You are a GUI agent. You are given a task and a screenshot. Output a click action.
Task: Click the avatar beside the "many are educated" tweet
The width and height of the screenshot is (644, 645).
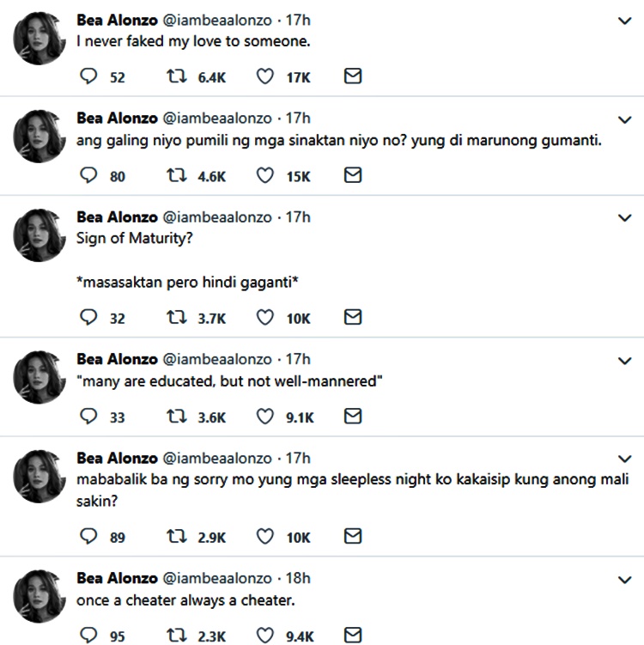39,377
